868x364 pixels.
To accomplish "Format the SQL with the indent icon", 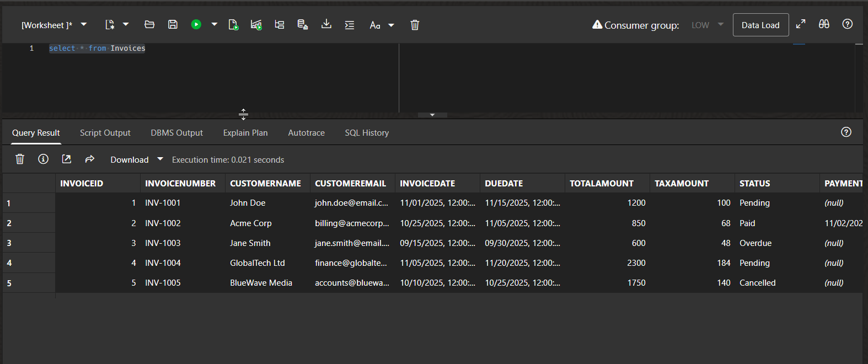I will [350, 25].
